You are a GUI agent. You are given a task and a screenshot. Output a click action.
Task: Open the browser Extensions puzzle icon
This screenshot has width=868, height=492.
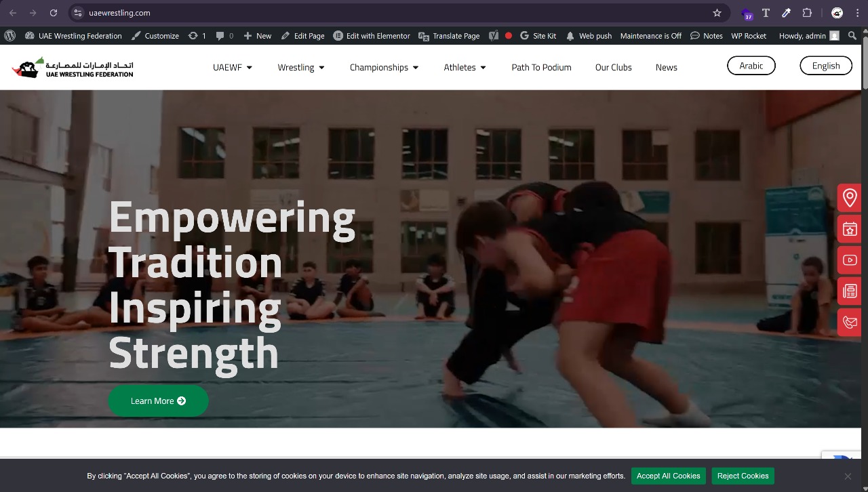point(807,13)
